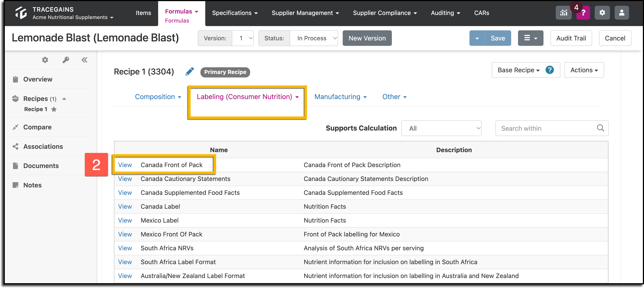The height and width of the screenshot is (288, 644).
Task: Open the Other tab
Action: 394,96
